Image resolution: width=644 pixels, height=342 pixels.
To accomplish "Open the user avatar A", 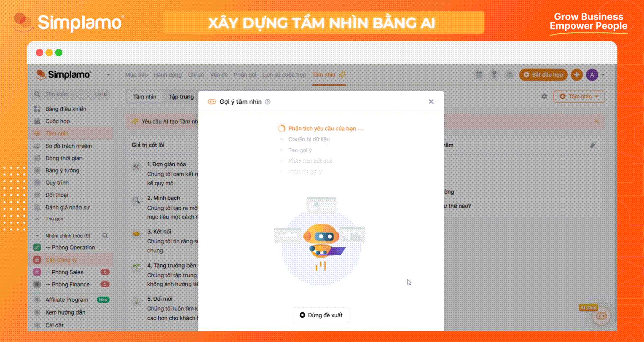I will tap(592, 75).
